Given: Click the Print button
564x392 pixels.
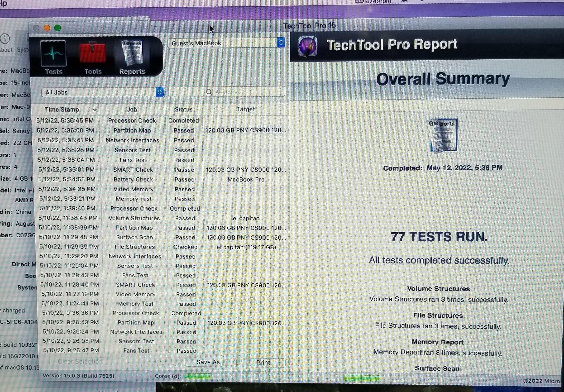Looking at the screenshot, I should click(263, 362).
